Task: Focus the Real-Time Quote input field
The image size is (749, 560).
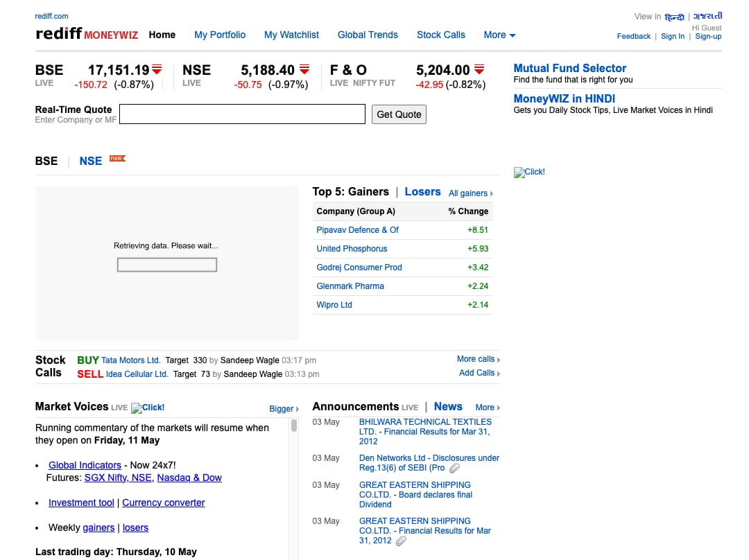Action: (242, 114)
